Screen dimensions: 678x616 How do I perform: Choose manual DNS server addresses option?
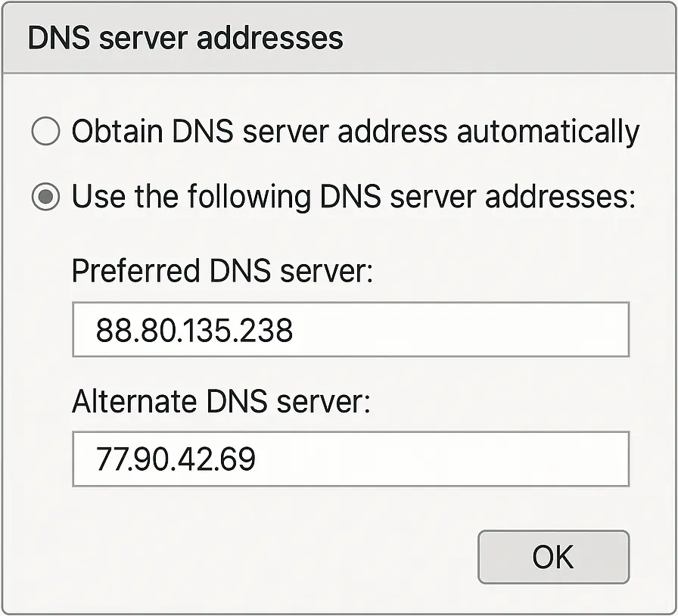coord(45,198)
